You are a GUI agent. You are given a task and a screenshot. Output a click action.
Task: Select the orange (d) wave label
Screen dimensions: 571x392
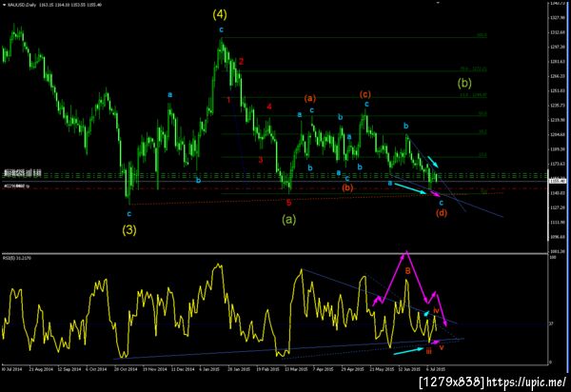click(442, 212)
